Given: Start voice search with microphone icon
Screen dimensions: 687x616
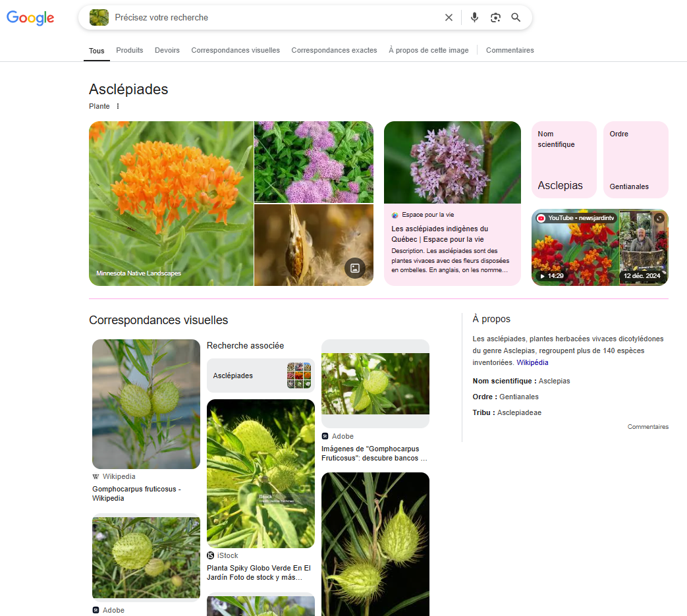Looking at the screenshot, I should click(x=474, y=18).
